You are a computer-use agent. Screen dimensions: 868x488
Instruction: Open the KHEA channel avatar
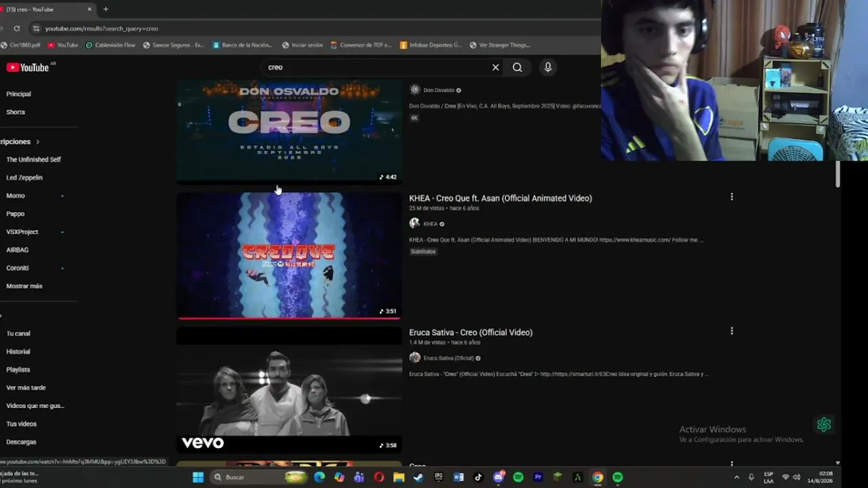pyautogui.click(x=414, y=224)
